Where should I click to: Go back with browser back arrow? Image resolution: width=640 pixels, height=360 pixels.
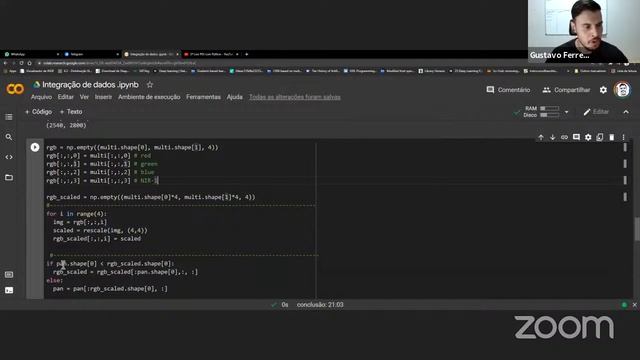point(5,63)
